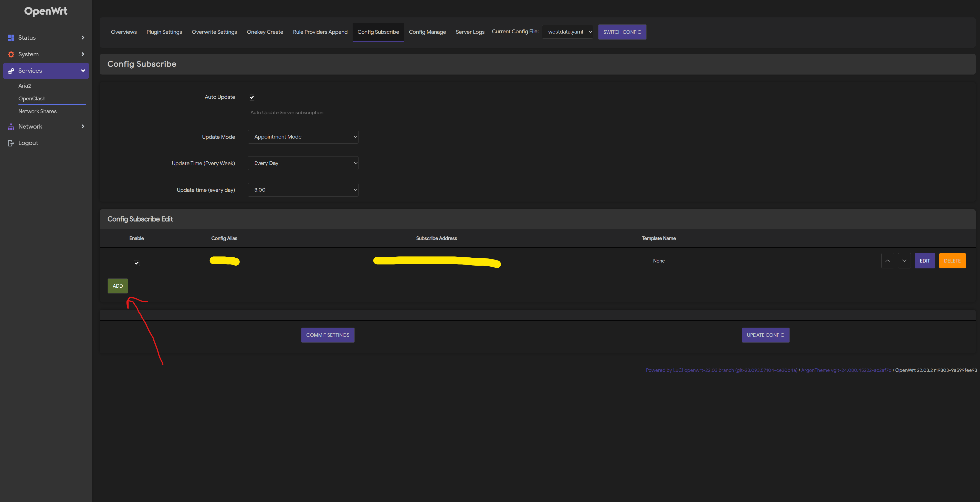
Task: Open the Update Time (Every Week) dropdown
Action: [x=303, y=163]
